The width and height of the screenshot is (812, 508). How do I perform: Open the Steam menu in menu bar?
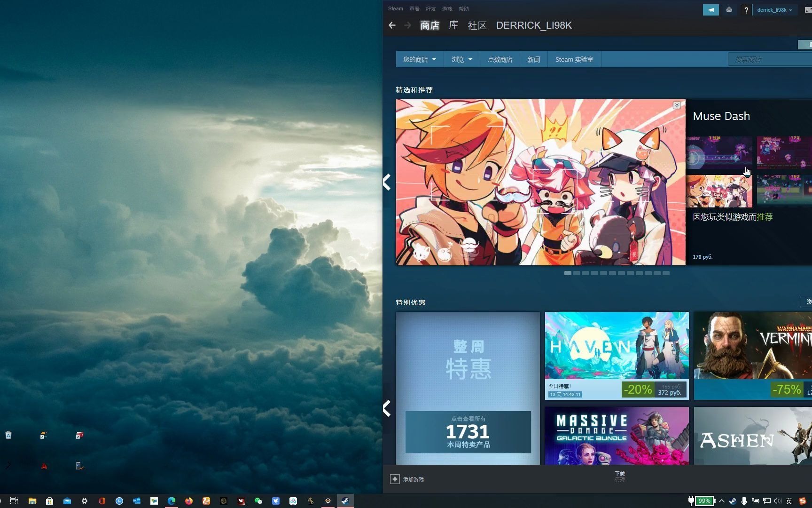click(395, 9)
